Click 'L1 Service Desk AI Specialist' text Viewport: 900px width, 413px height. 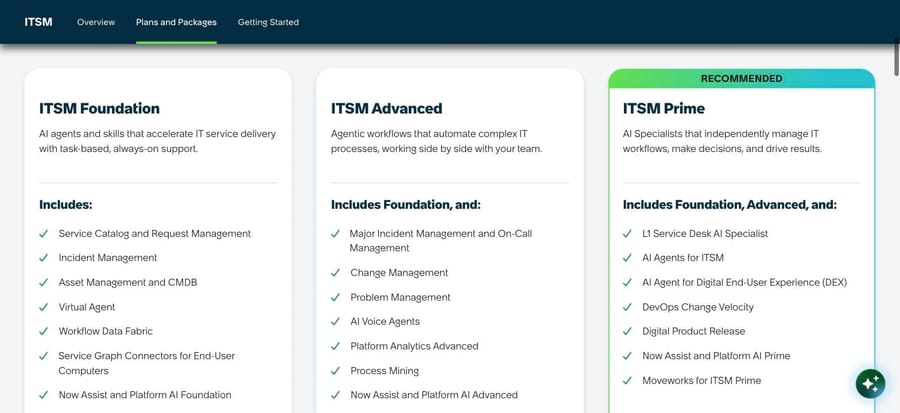pos(705,233)
